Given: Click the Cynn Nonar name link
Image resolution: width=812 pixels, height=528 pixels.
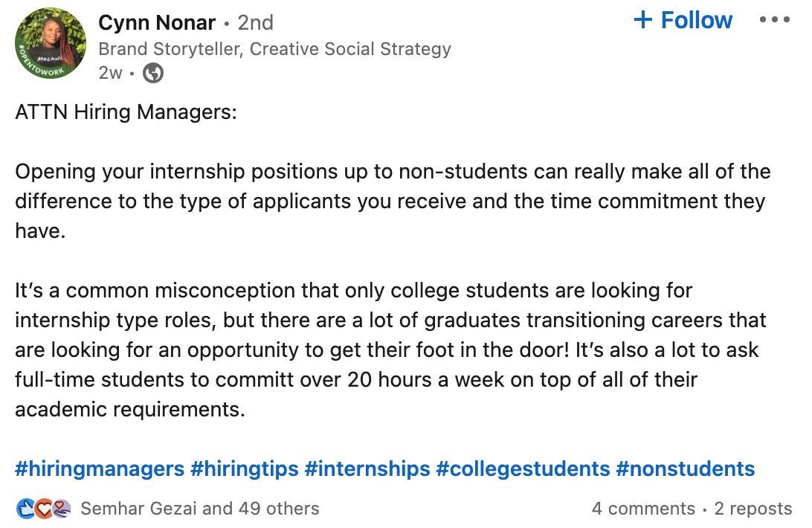Looking at the screenshot, I should 156,23.
